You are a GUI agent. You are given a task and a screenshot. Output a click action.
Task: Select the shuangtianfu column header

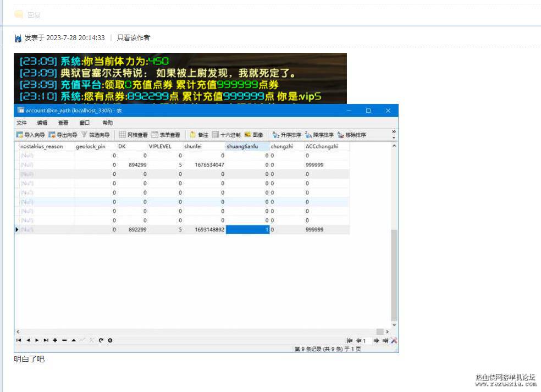[247, 146]
